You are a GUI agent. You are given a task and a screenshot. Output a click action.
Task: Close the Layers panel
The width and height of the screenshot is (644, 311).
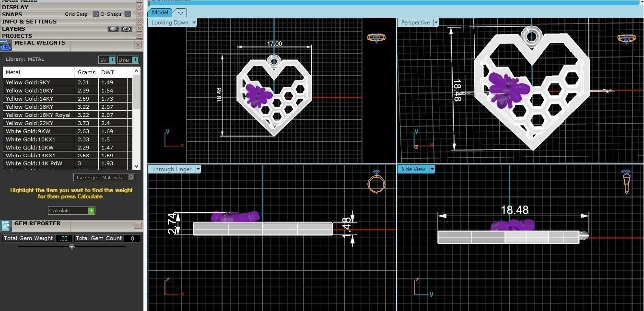click(x=139, y=29)
